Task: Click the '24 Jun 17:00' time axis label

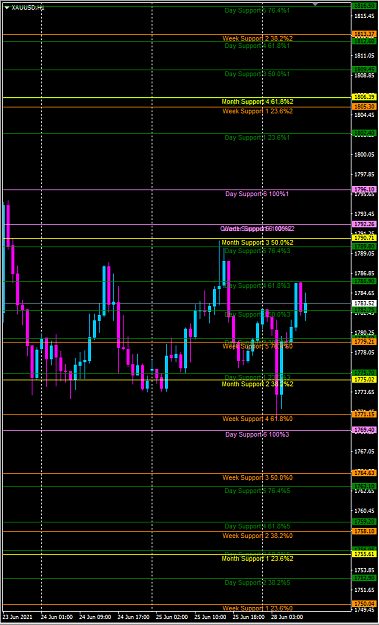Action: pos(133,616)
